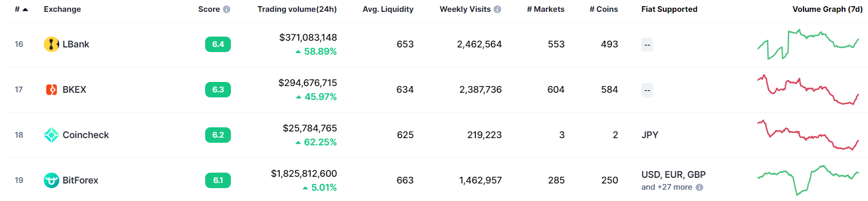
Task: Open BKEX red 7d volume graph
Action: pos(808,90)
